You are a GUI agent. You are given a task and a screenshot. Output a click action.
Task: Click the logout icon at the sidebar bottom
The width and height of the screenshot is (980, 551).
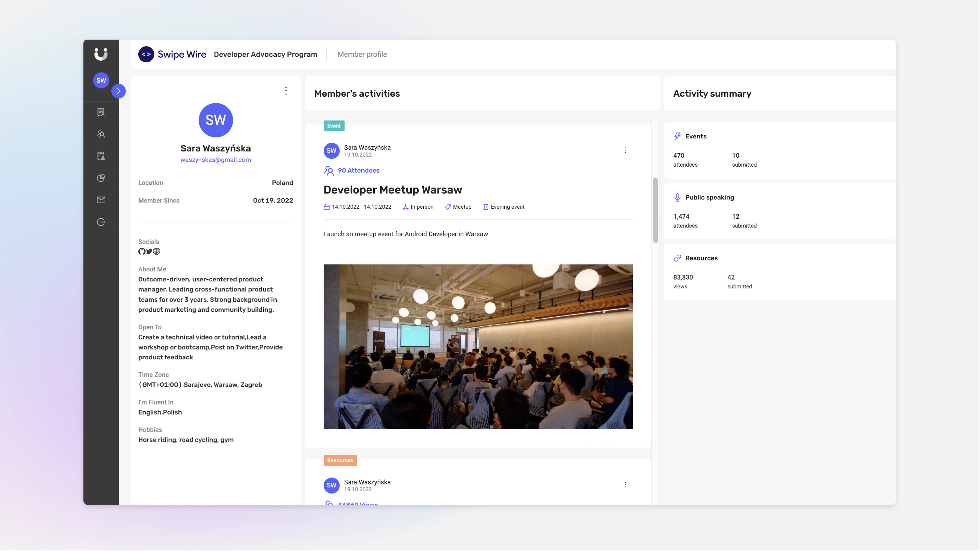pyautogui.click(x=101, y=222)
